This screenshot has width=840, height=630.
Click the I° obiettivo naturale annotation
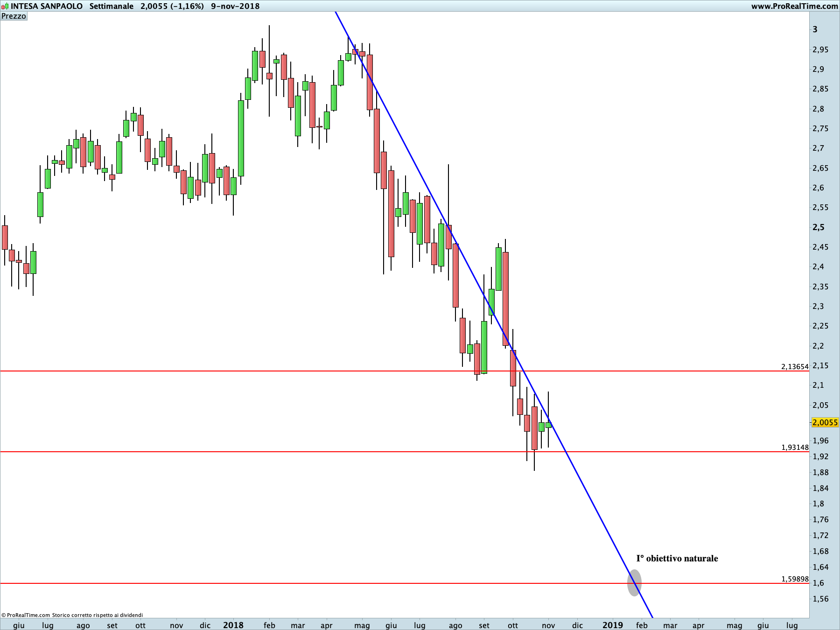(x=677, y=558)
